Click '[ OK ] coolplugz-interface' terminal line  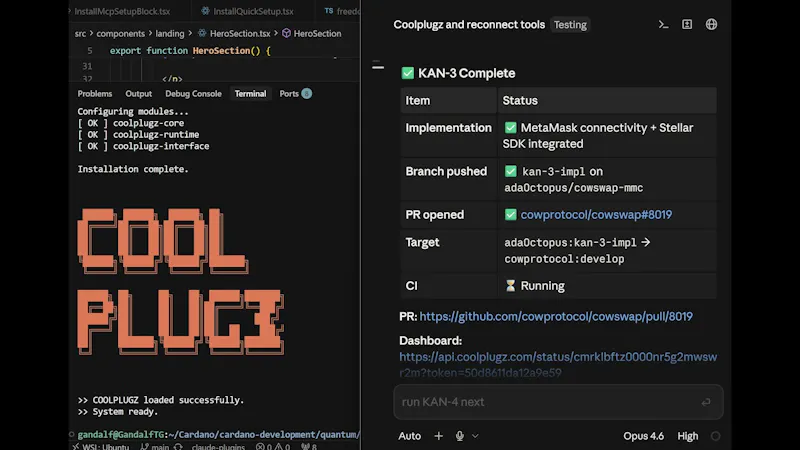tap(143, 146)
